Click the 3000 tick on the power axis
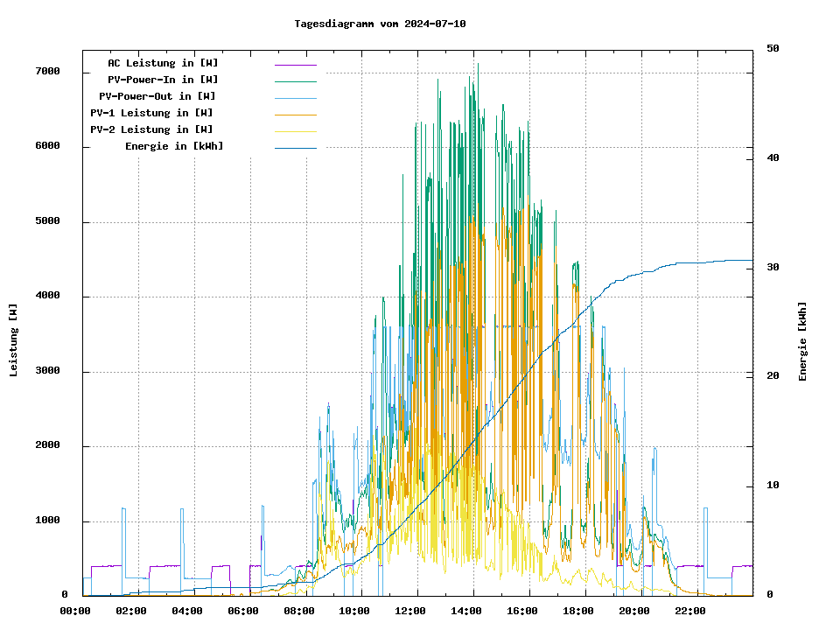The image size is (840, 630). [x=47, y=372]
